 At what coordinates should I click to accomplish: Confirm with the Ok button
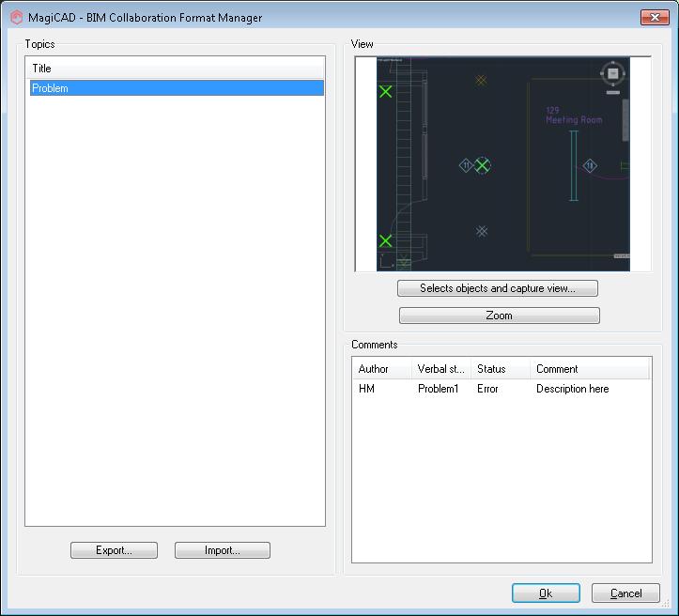pyautogui.click(x=546, y=593)
